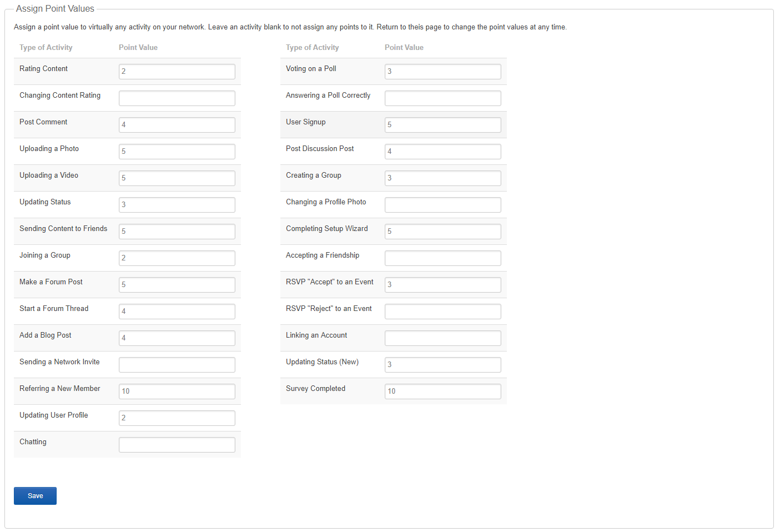
Task: Click the Linking an Account value field
Action: [442, 338]
